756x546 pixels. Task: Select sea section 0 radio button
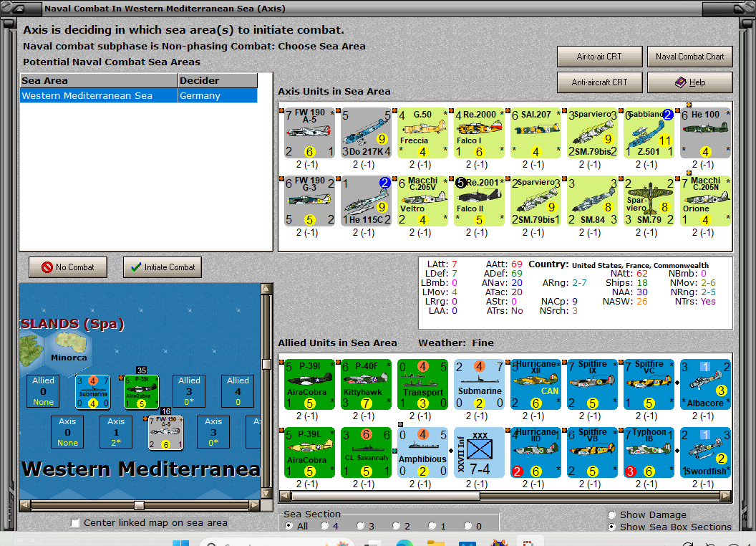click(x=467, y=526)
